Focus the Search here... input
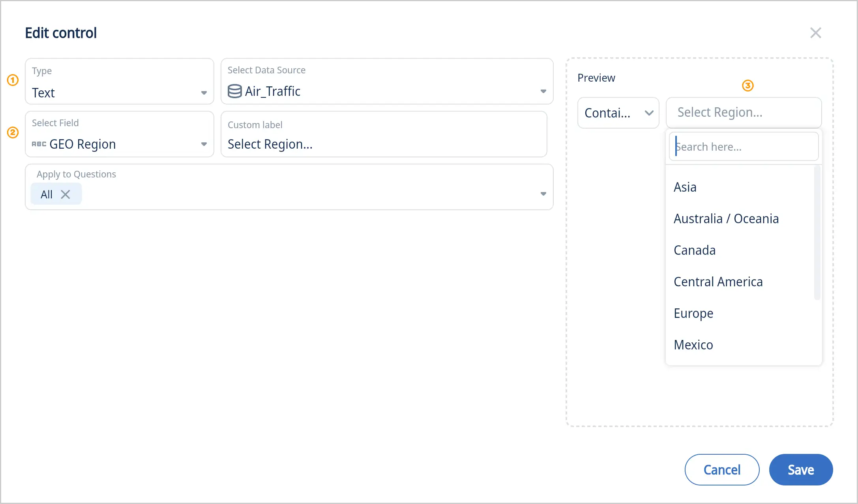The image size is (858, 504). (x=744, y=147)
